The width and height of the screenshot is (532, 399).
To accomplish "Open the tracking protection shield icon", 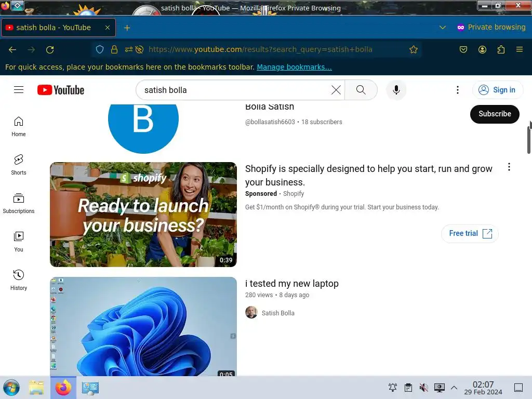I will pos(99,49).
